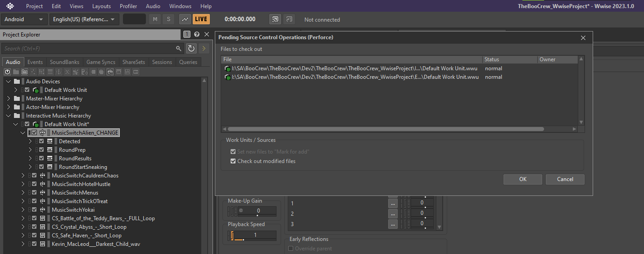Image resolution: width=644 pixels, height=254 pixels.
Task: Toggle the inclusion checkbox for MusicSwitchYokai
Action: tap(34, 210)
